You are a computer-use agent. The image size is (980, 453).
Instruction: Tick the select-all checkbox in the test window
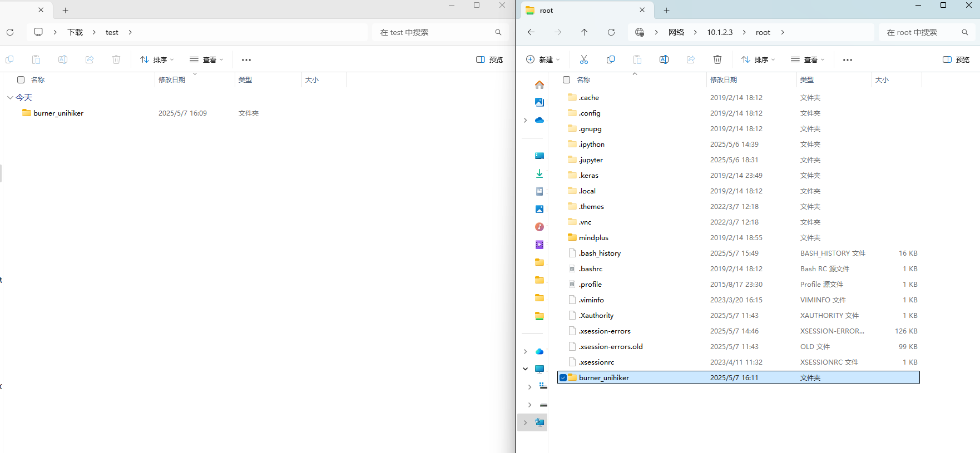21,80
